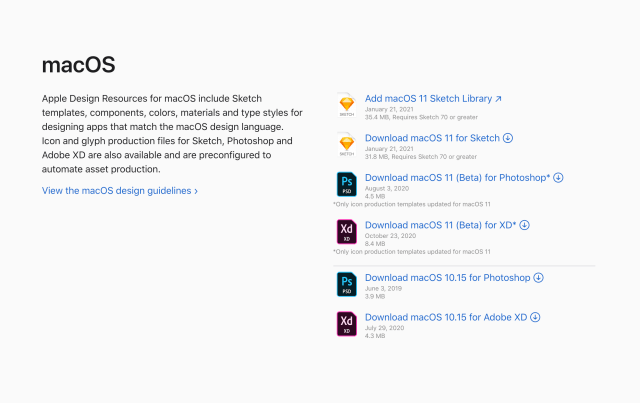Click the macOS section heading

(x=78, y=65)
